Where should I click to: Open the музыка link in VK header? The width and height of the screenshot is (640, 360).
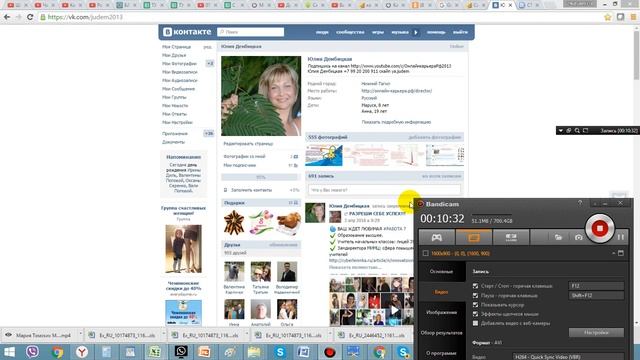coord(400,32)
